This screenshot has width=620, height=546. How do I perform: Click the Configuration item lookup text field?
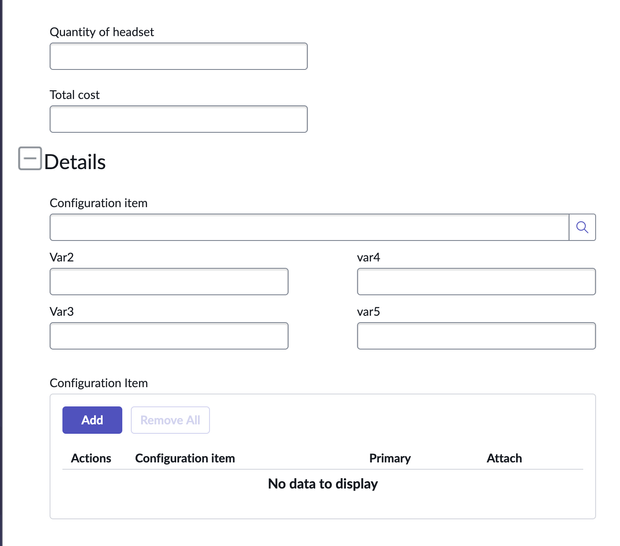click(x=308, y=227)
